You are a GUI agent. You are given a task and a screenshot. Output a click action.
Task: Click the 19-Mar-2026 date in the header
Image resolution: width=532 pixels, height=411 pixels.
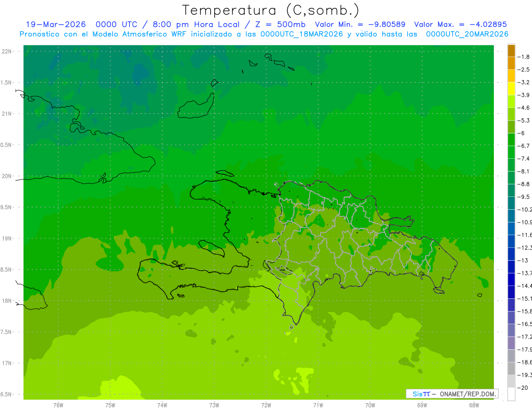(x=56, y=24)
